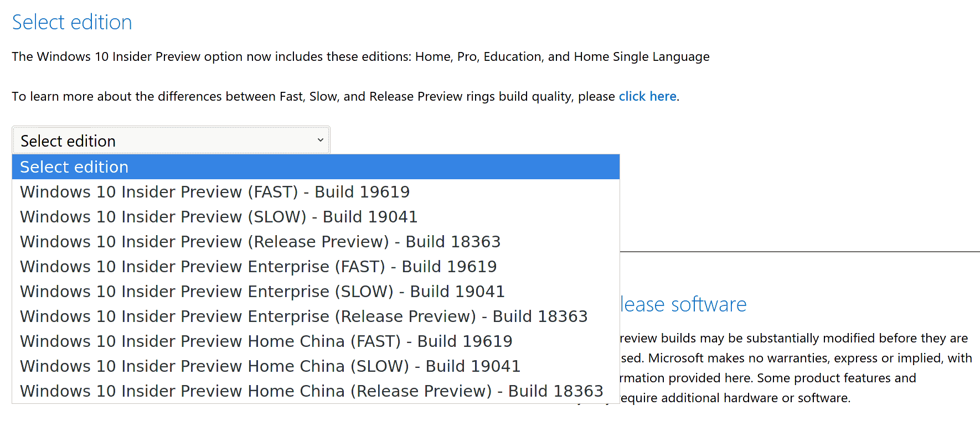This screenshot has width=980, height=426.
Task: Click text about builds being substantially modified
Action: 794,338
